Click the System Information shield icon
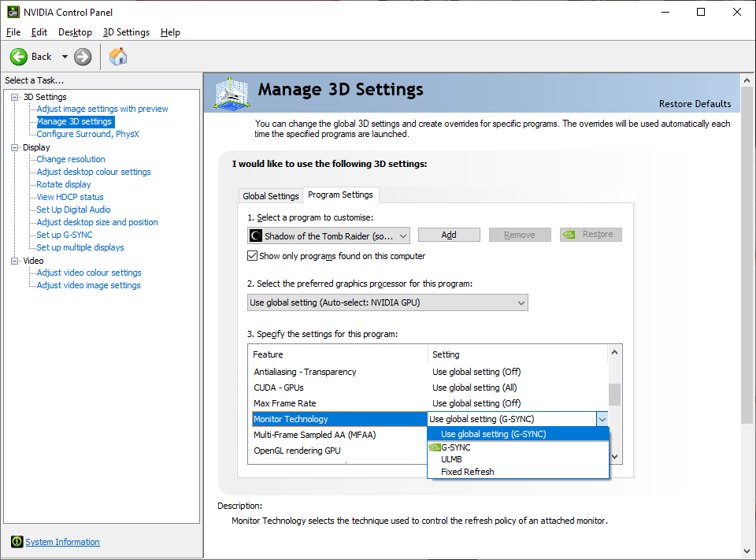The image size is (756, 560). point(17,542)
